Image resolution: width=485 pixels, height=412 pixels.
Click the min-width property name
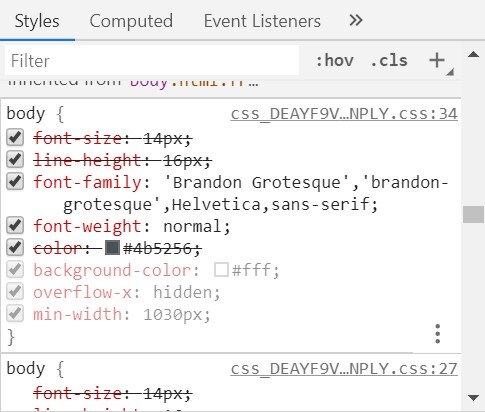[78, 314]
